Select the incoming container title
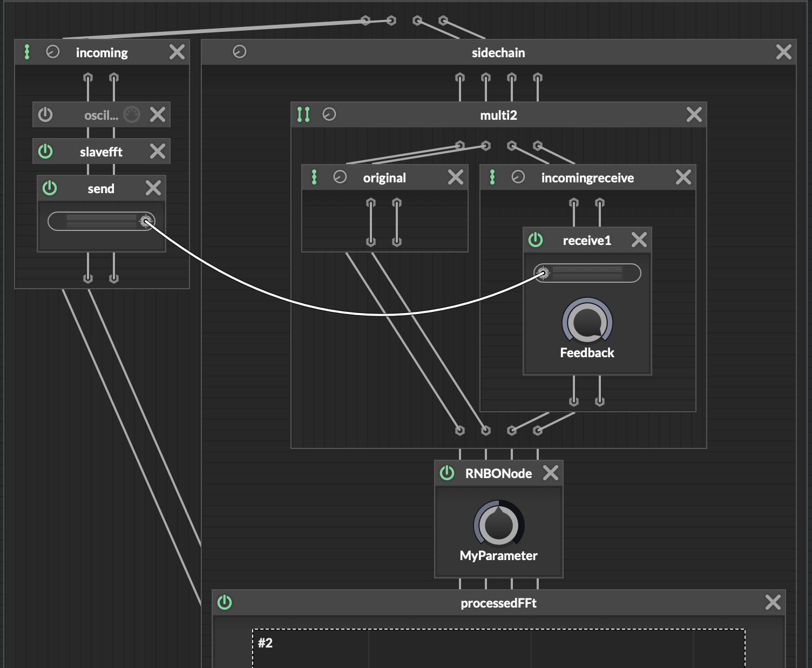The width and height of the screenshot is (812, 668). (x=102, y=52)
